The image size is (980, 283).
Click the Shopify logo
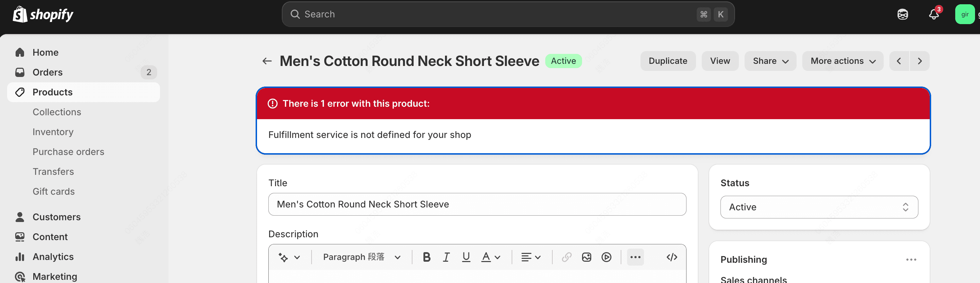[x=43, y=15]
